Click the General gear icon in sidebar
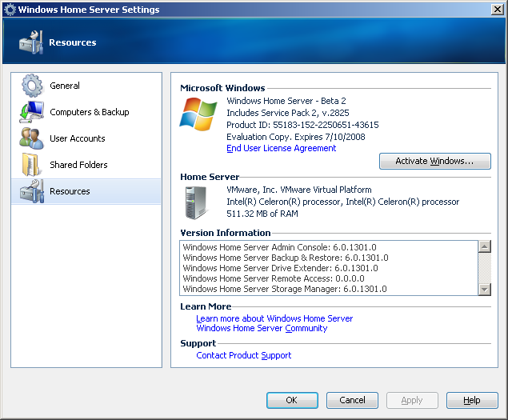508x420 pixels. click(x=32, y=86)
